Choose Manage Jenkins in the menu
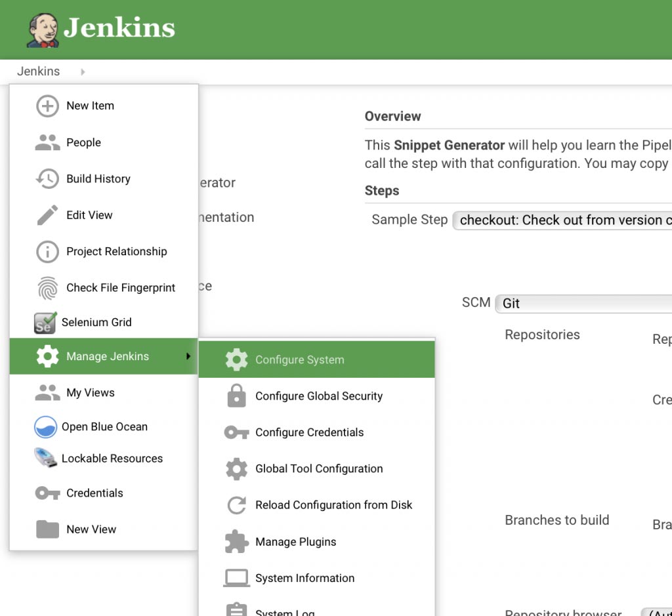672x616 pixels. click(x=104, y=356)
